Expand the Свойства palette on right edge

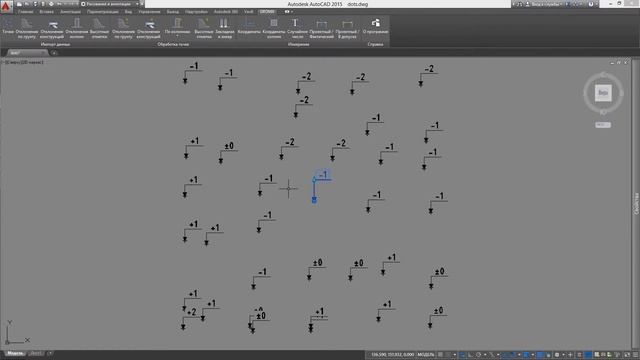pyautogui.click(x=636, y=203)
